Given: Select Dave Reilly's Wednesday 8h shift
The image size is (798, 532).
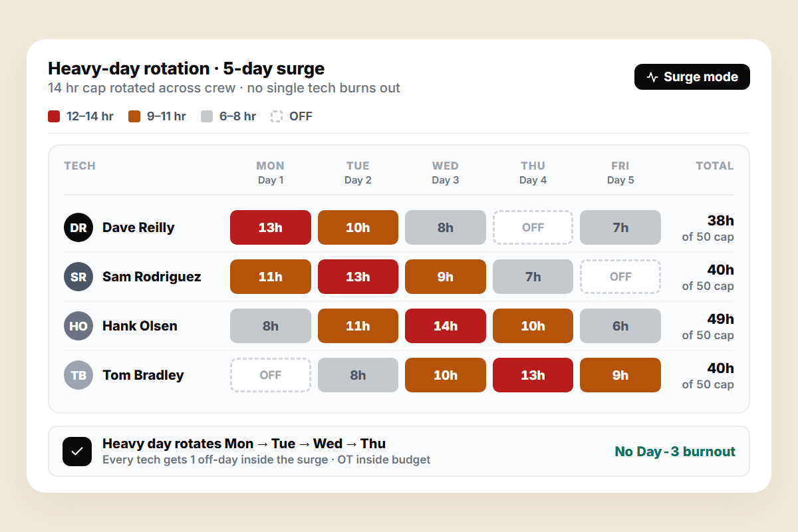Looking at the screenshot, I should [446, 227].
